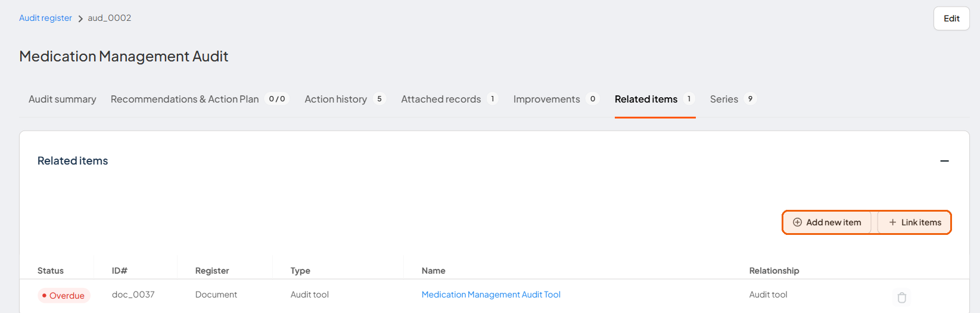Click the Name column header
Screen dimensions: 980x313
coord(434,271)
